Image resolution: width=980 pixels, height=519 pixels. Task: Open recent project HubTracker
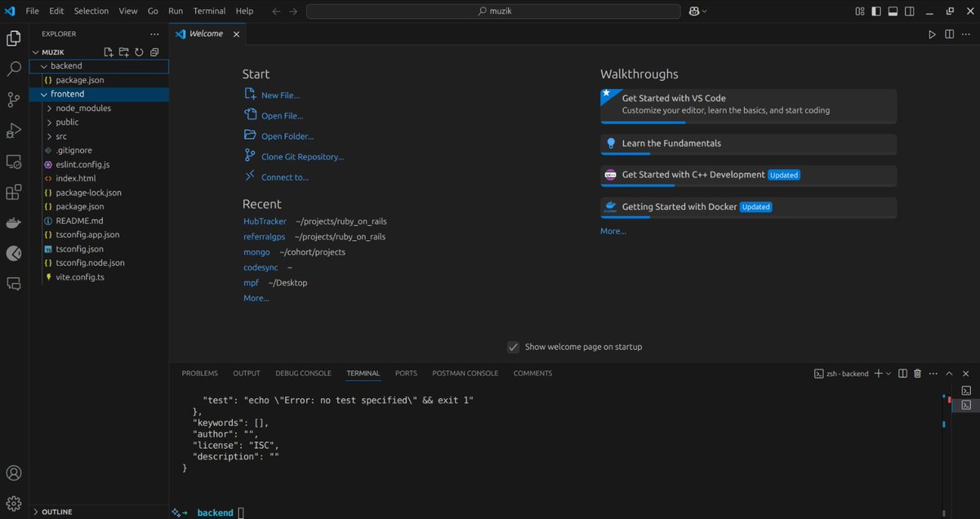coord(265,221)
